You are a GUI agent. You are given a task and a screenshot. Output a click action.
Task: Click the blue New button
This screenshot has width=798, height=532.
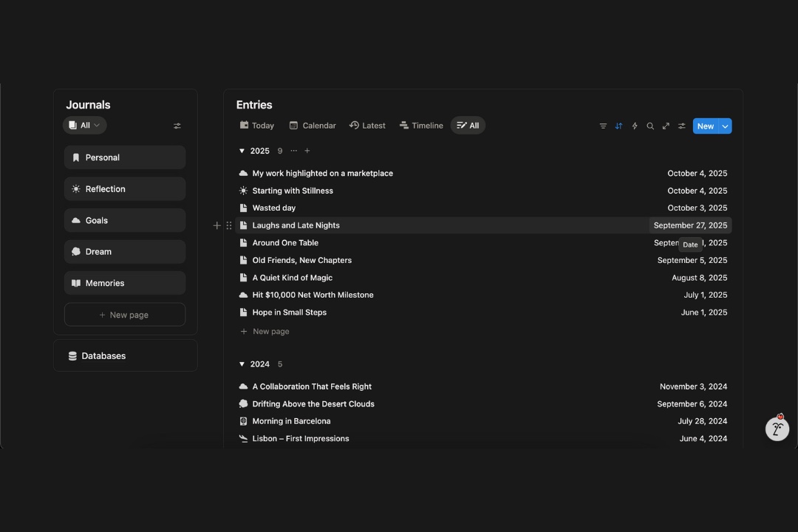click(705, 126)
